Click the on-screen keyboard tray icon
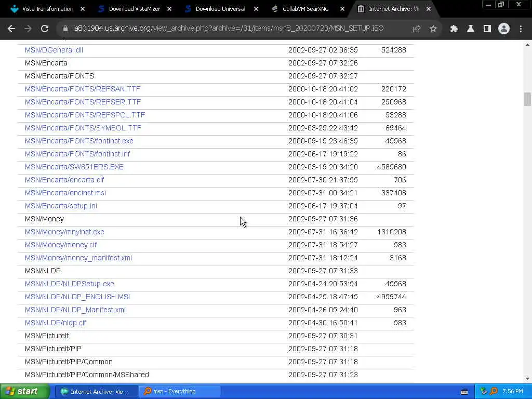 464,392
